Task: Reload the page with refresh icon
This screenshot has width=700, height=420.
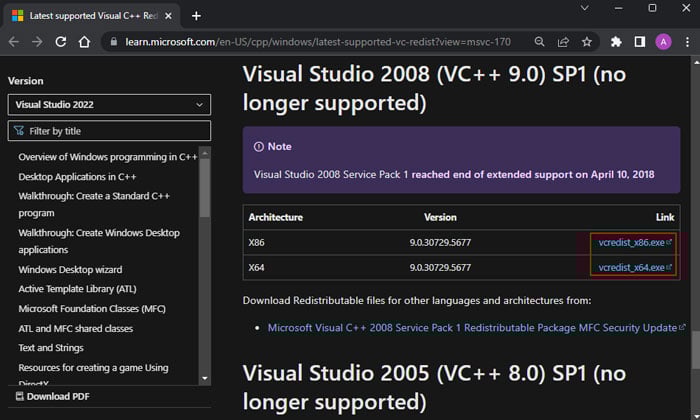Action: click(x=61, y=42)
